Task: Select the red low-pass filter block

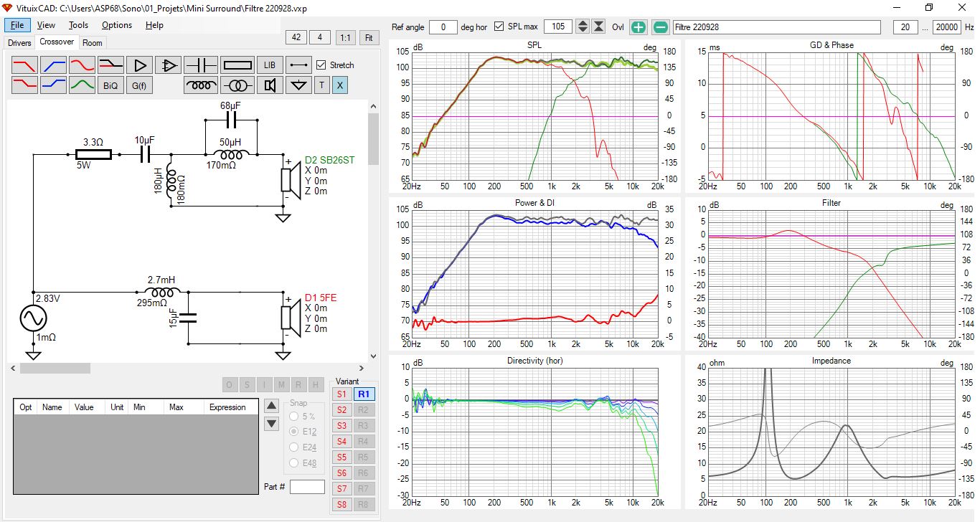Action: click(x=25, y=65)
